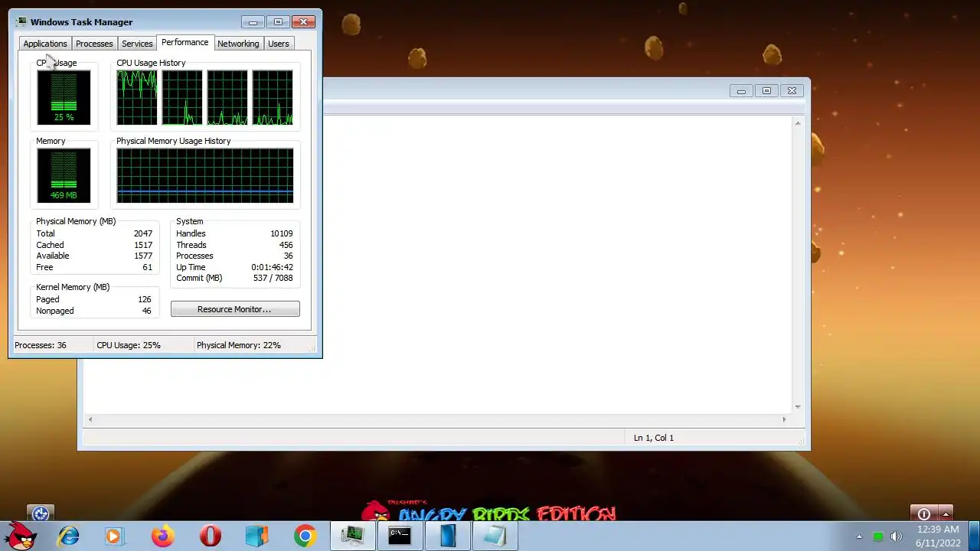The height and width of the screenshot is (551, 980).
Task: Maximize the Notepad window
Action: [766, 90]
